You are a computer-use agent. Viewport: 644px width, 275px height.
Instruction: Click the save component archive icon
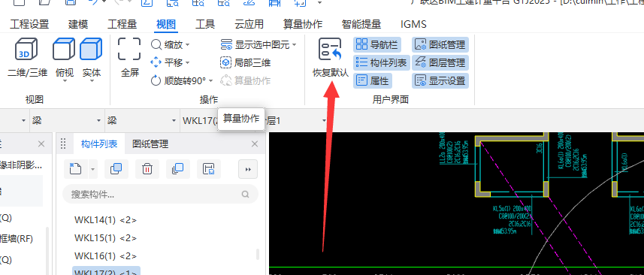[x=209, y=169]
